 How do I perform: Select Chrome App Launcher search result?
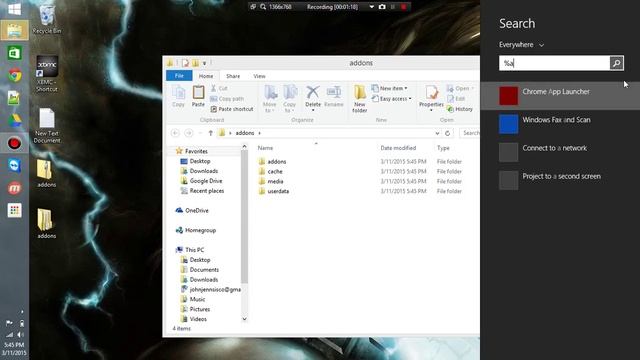[x=560, y=96]
